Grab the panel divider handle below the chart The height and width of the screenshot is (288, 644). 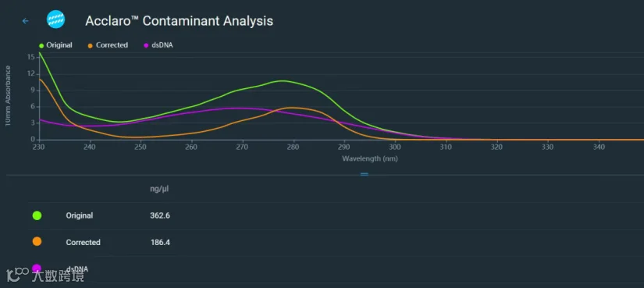tap(365, 174)
